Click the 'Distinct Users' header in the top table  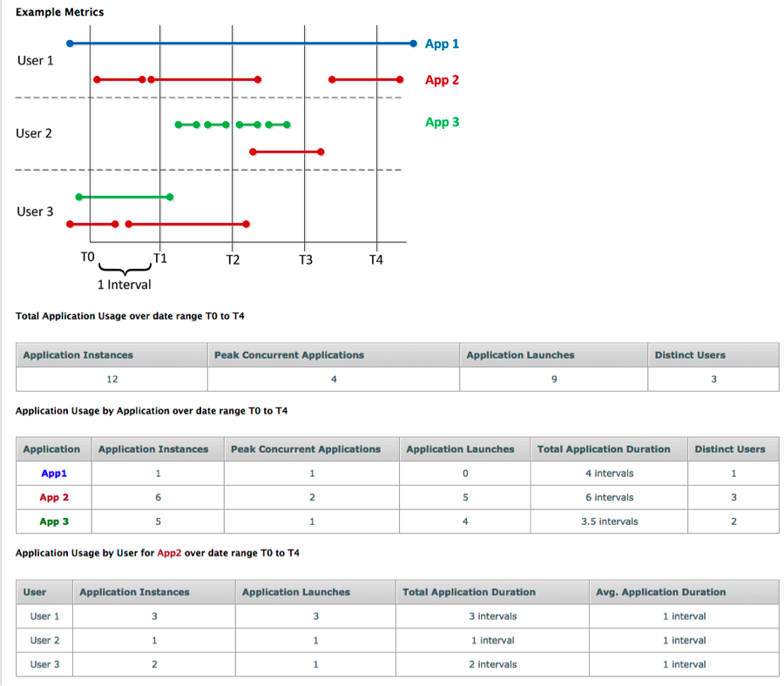tap(690, 354)
